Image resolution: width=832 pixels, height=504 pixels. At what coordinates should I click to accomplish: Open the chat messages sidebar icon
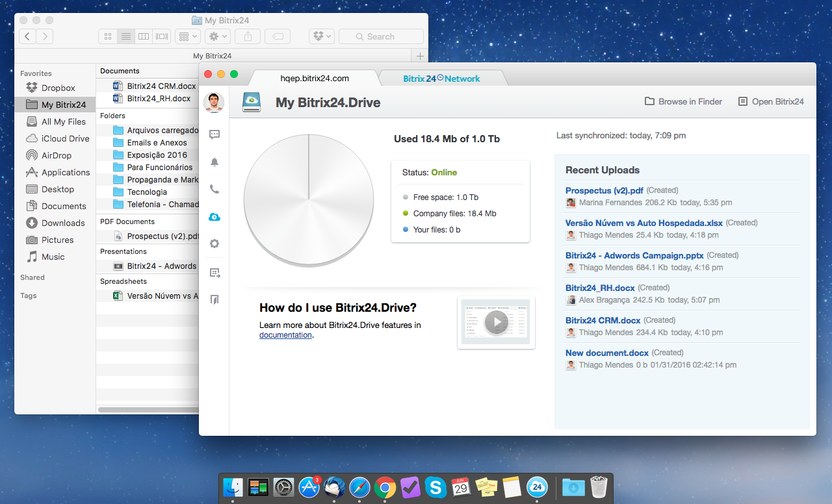214,134
